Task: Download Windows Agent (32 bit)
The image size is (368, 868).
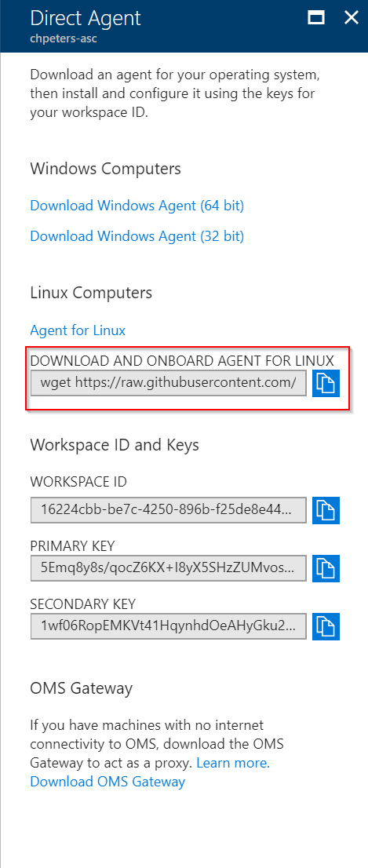Action: (137, 236)
